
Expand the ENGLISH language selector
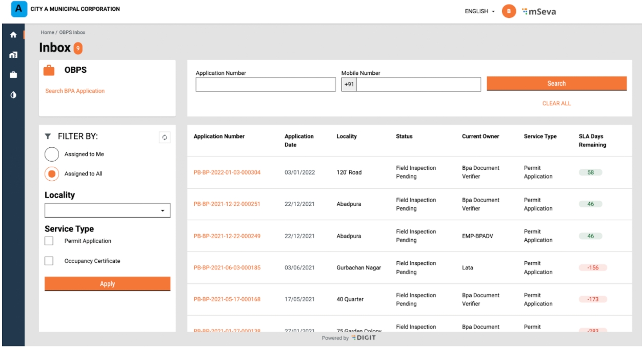[x=479, y=11]
